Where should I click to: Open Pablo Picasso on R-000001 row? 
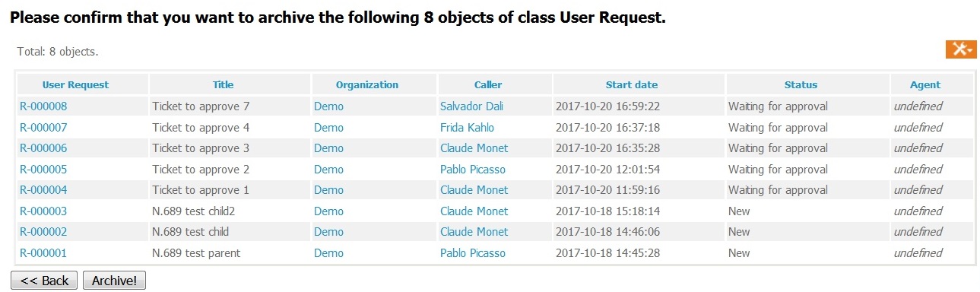(473, 252)
